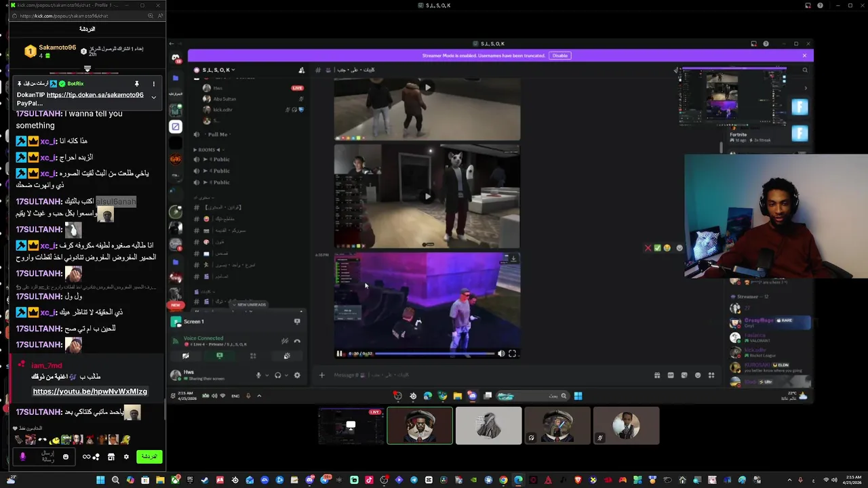Open the soundboard in voice panel
868x488 pixels.
pos(287,356)
